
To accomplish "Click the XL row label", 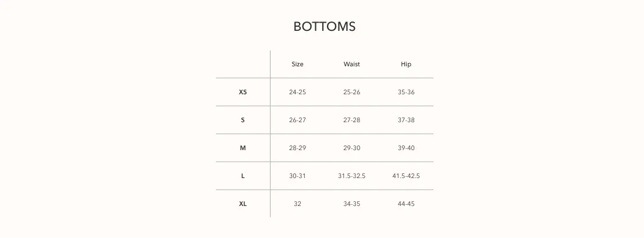I will (243, 204).
